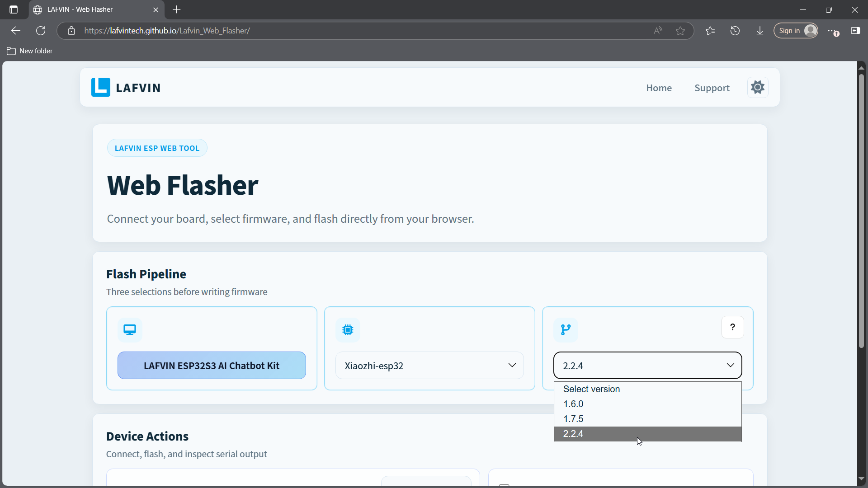Viewport: 868px width, 488px height.
Task: Restore down the browser window
Action: [x=829, y=9]
